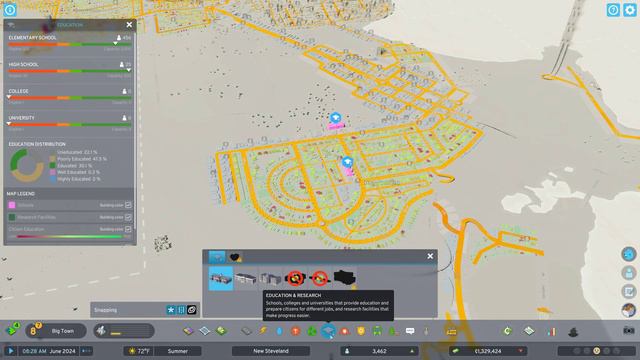The height and width of the screenshot is (360, 640).
Task: Open the green circular arrow panel
Action: click(x=507, y=331)
